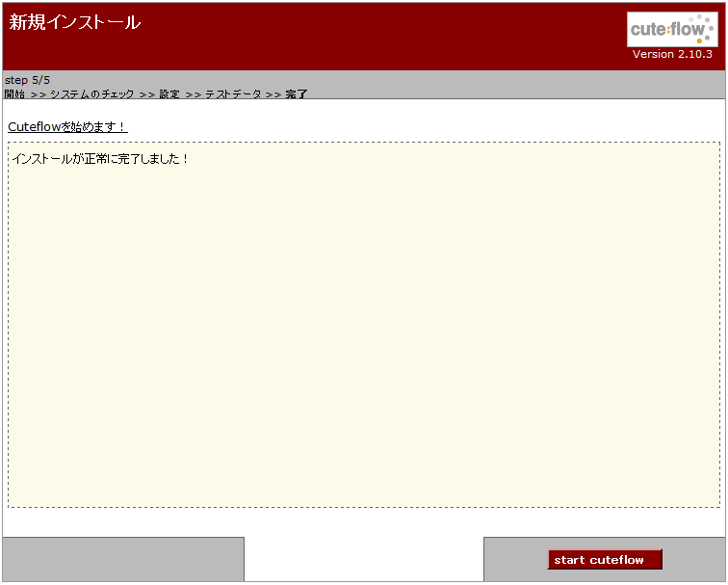Select the 開始 breadcrumb step
Image resolution: width=728 pixels, height=585 pixels.
pos(14,93)
